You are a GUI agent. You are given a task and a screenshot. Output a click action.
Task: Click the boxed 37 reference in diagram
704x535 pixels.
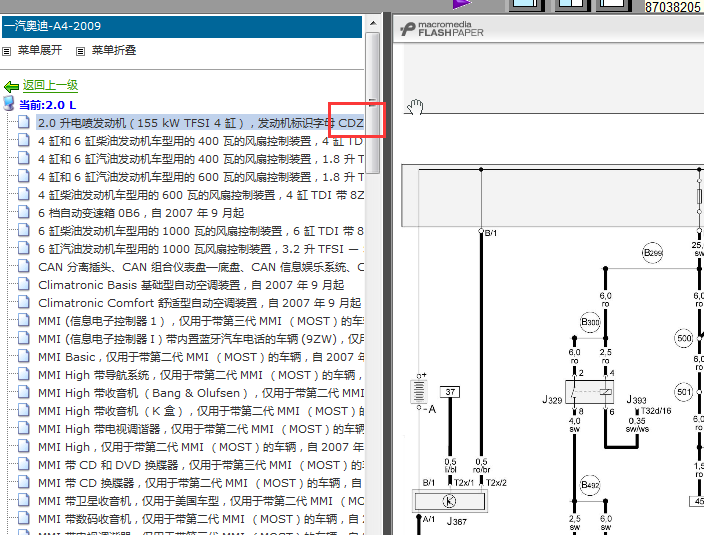(450, 392)
